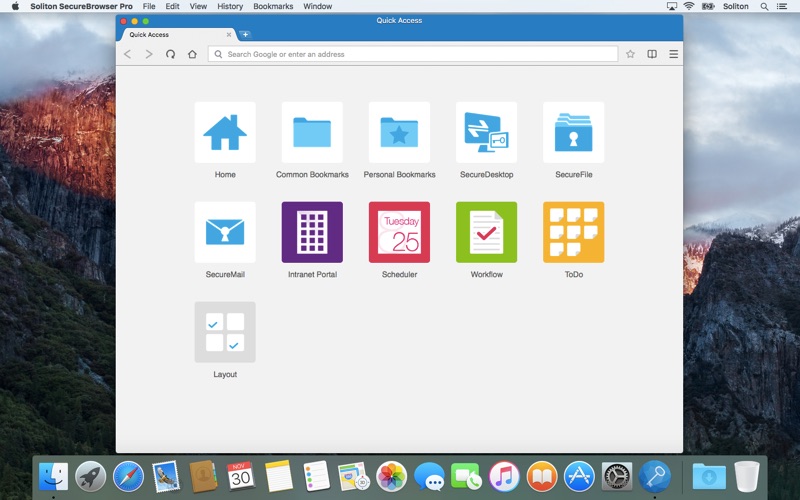Open the Downloads folder in Dock
The width and height of the screenshot is (800, 500).
coord(709,477)
